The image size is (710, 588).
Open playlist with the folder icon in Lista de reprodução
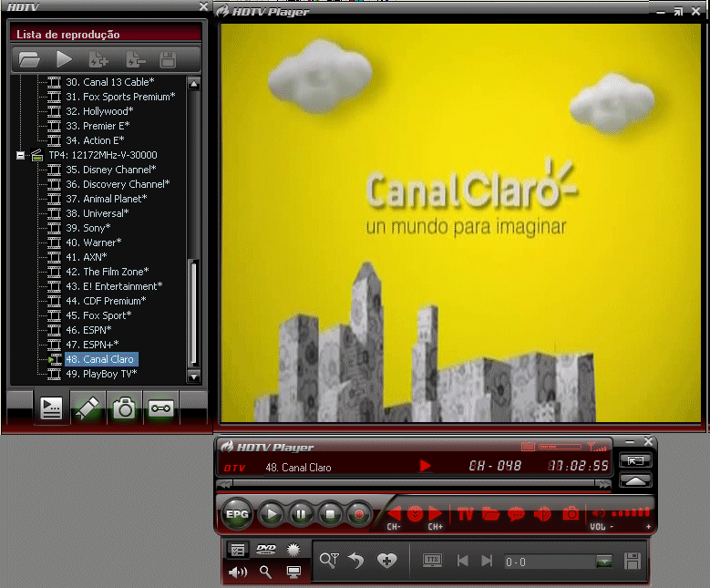click(29, 59)
